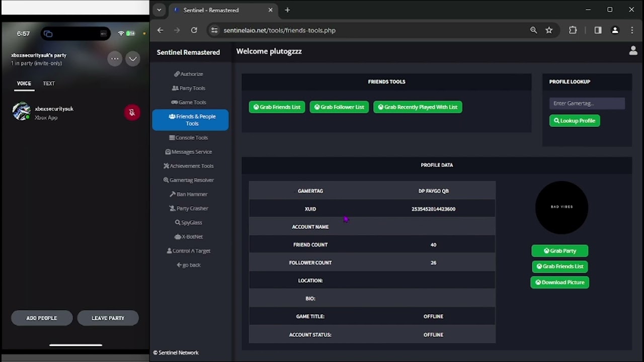Click the browser back arrow
Screen dimensions: 644x362
point(160,30)
